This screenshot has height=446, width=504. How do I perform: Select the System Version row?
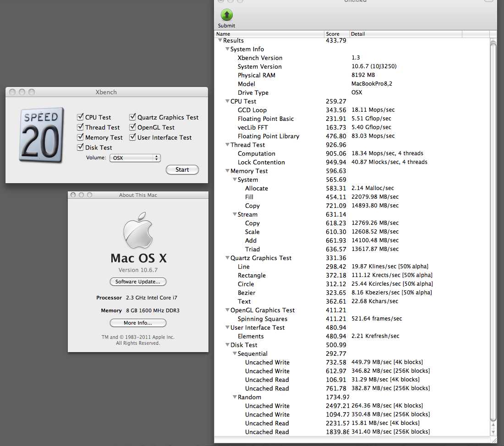(352, 66)
